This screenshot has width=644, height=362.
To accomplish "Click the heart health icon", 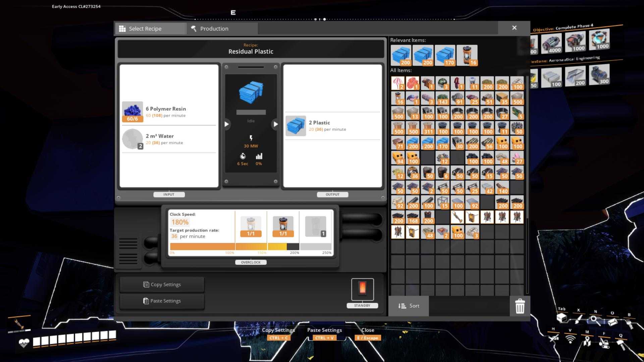I will [24, 343].
